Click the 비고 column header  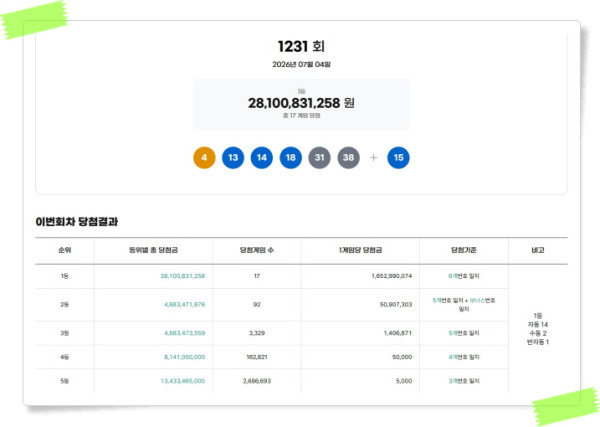coord(538,250)
